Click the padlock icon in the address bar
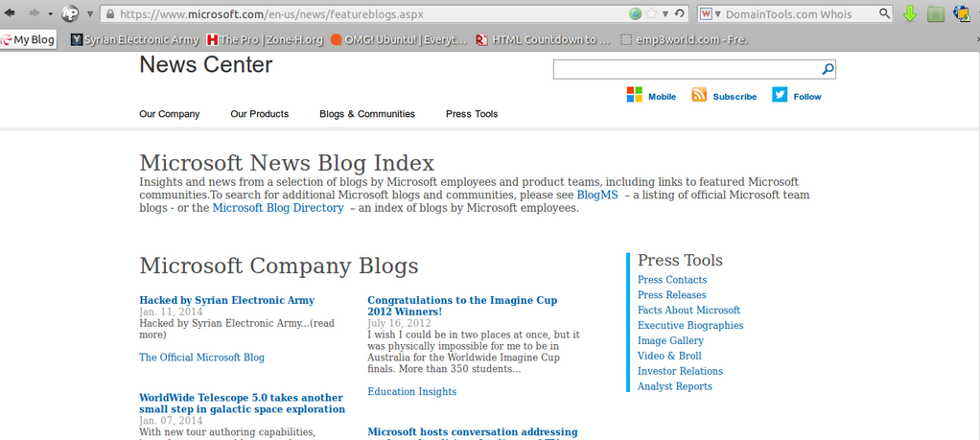The width and height of the screenshot is (980, 440). 110,13
